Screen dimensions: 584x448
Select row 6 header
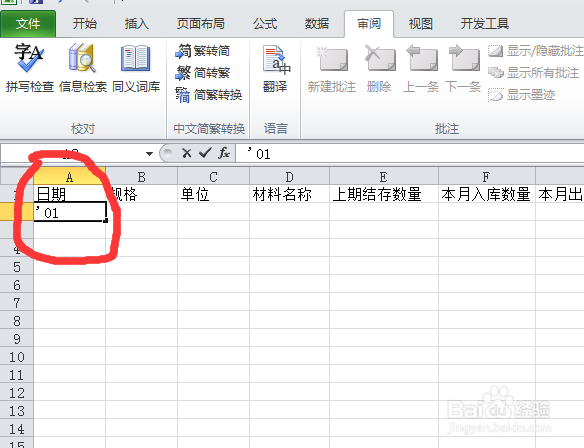tap(17, 285)
